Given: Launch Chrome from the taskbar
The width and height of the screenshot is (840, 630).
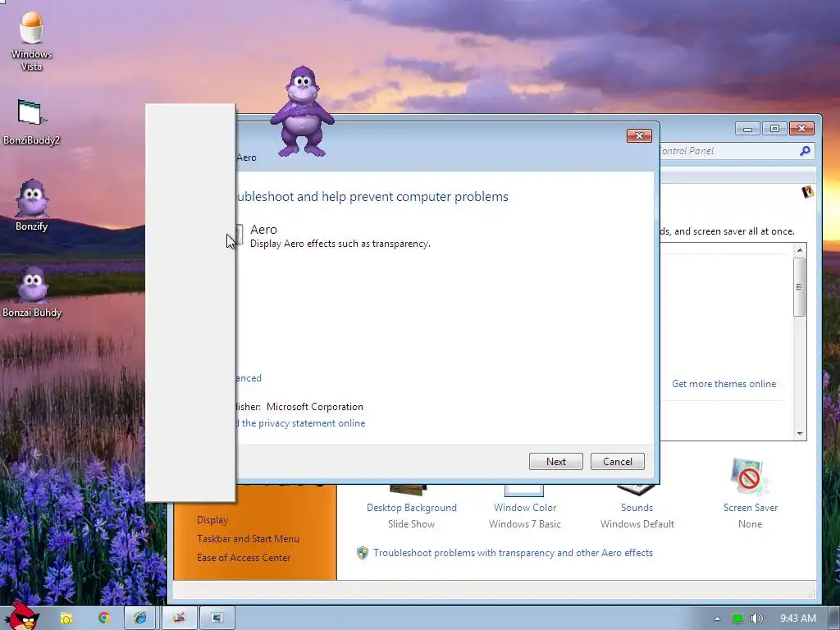Looking at the screenshot, I should 103,619.
